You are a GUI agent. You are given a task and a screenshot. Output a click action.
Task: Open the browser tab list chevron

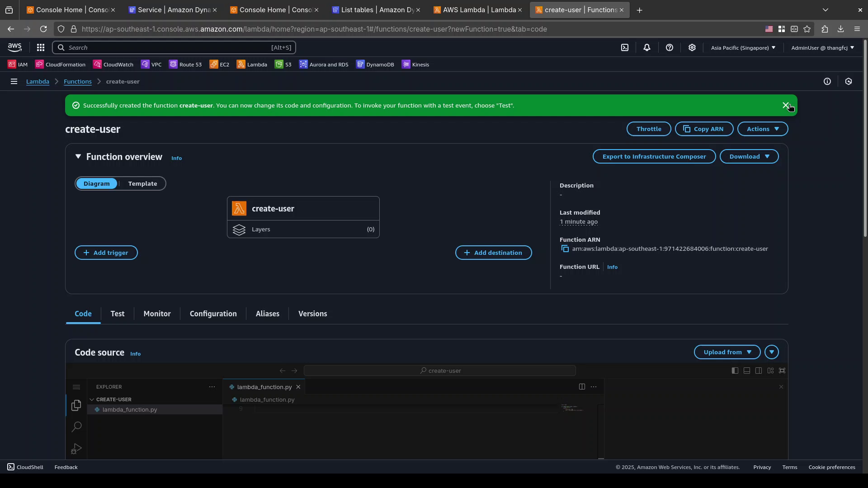click(x=826, y=10)
